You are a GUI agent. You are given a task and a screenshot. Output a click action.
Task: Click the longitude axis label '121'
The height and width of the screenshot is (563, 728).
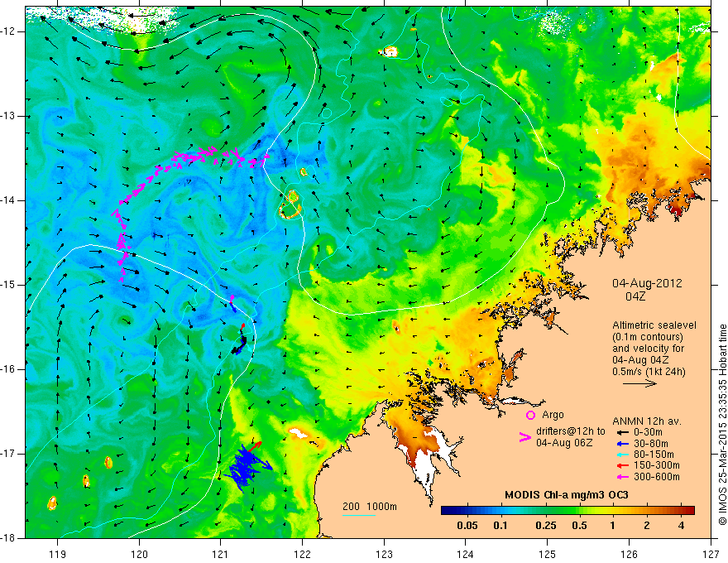click(221, 554)
